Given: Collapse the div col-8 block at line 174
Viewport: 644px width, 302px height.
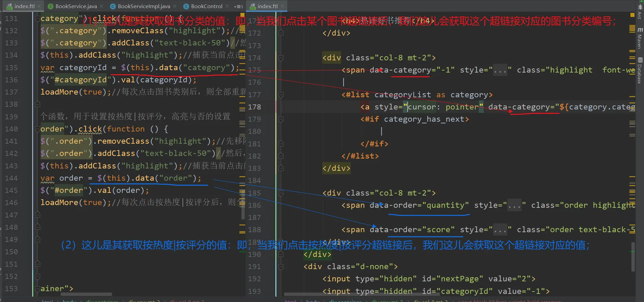Looking at the screenshot, I should [281, 58].
